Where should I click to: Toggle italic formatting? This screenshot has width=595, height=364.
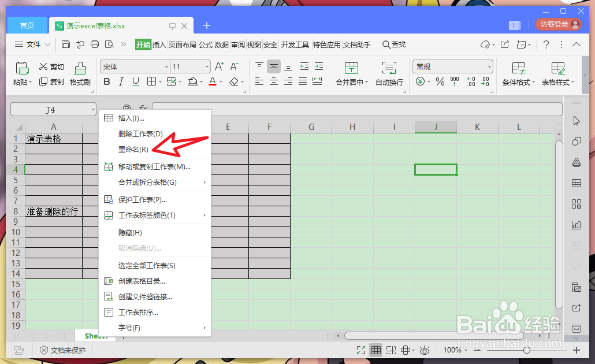coord(122,82)
